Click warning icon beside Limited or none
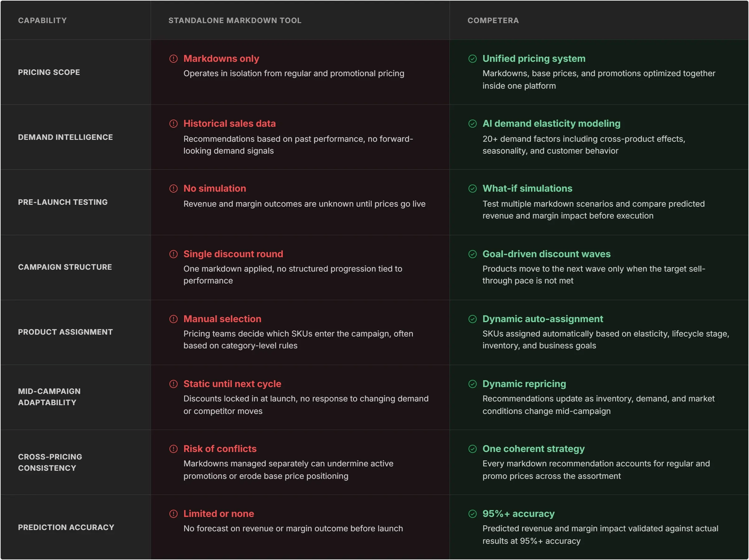Image resolution: width=749 pixels, height=560 pixels. (174, 514)
